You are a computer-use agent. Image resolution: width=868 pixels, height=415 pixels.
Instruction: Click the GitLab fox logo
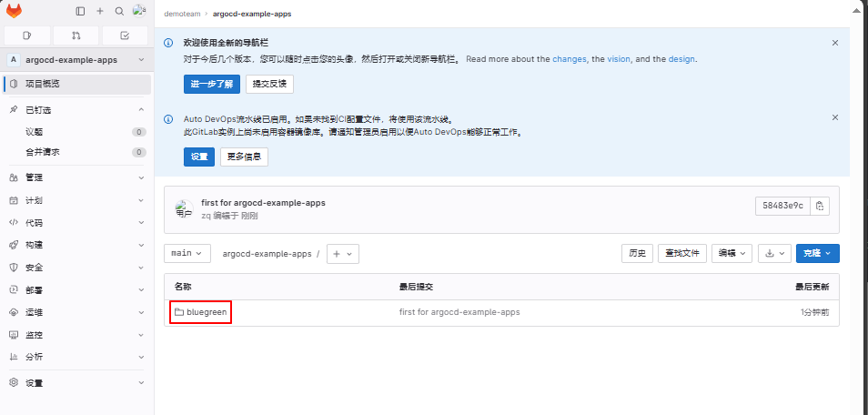tap(14, 11)
